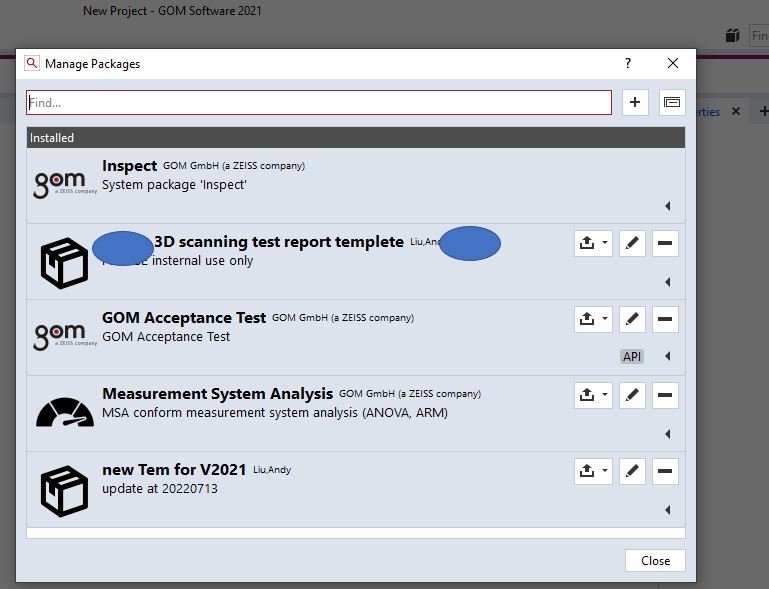Viewport: 769px width, 589px height.
Task: Click export icon for new Tem for V2021
Action: click(x=587, y=471)
